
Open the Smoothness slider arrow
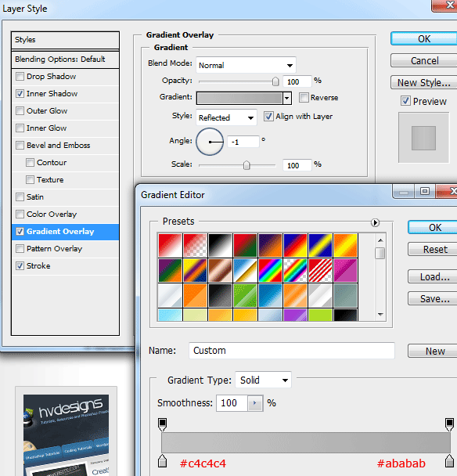[255, 403]
